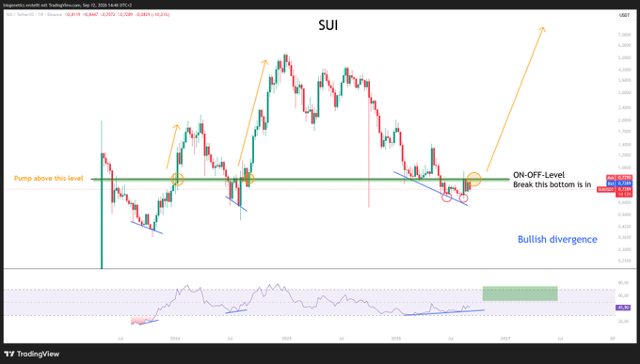Image resolution: width=640 pixels, height=364 pixels.
Task: Select the green horizontal ON-OFF level line
Action: point(301,179)
